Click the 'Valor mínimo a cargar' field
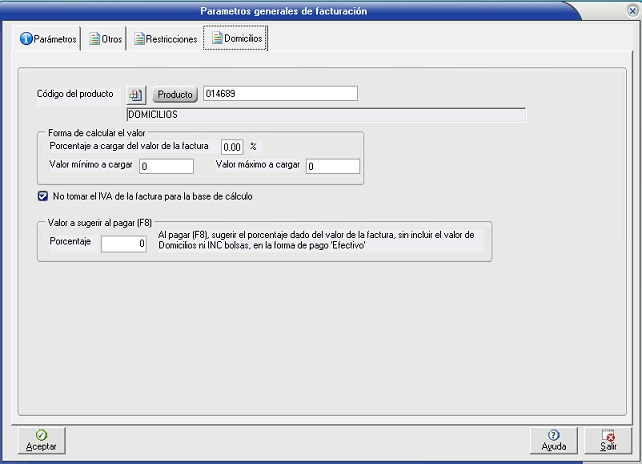The height and width of the screenshot is (464, 642). [x=166, y=166]
